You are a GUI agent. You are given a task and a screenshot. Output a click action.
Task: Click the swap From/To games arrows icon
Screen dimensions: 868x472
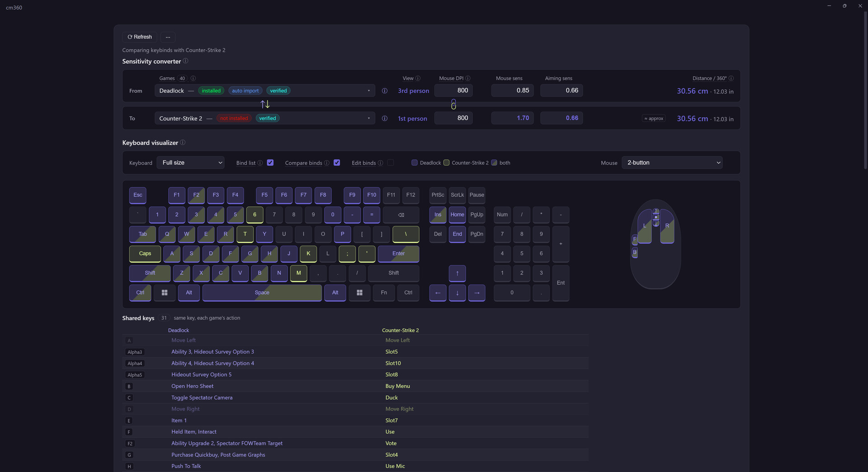265,104
